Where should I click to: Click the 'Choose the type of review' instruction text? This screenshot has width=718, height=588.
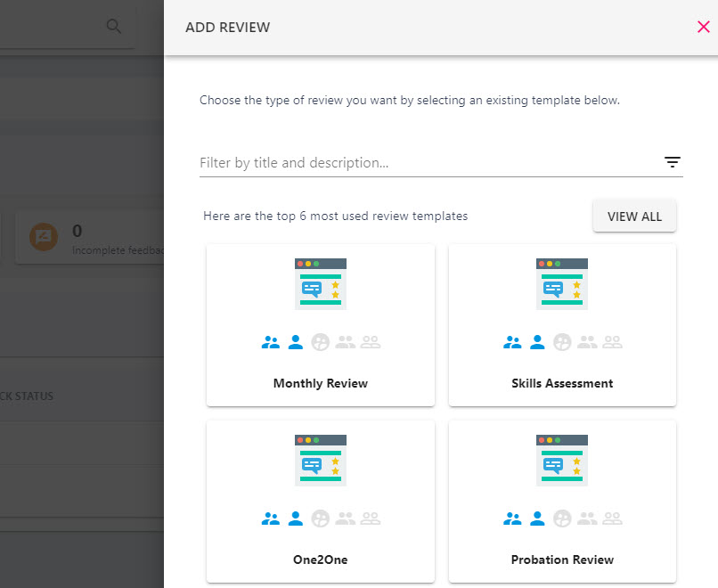pos(410,101)
